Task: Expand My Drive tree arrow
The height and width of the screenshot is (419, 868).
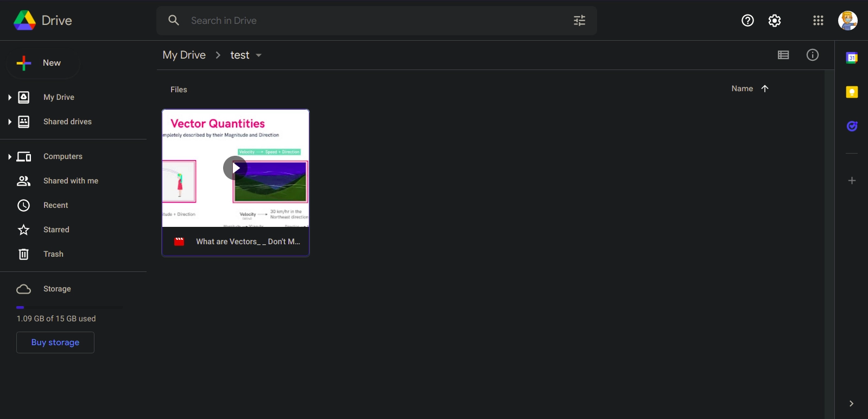Action: coord(9,97)
